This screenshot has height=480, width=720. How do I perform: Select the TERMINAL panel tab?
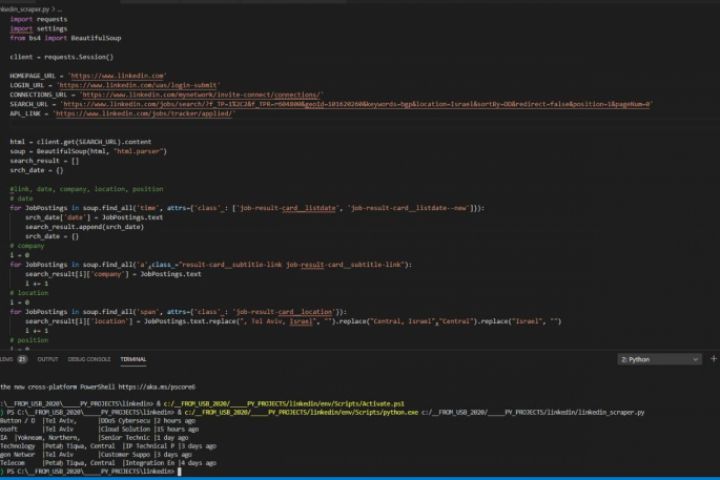pos(133,359)
